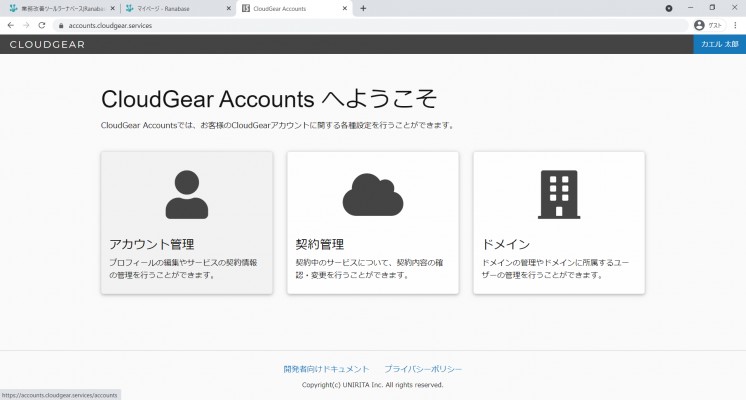Image resolution: width=746 pixels, height=400 pixels.
Task: Open the 契約管理 card title
Action: pos(320,244)
